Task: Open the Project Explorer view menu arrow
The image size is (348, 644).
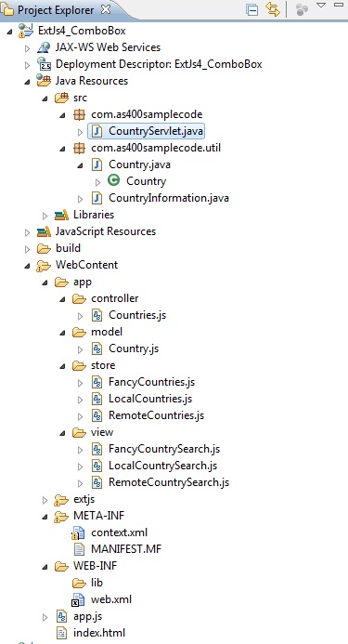Action: pyautogui.click(x=321, y=6)
